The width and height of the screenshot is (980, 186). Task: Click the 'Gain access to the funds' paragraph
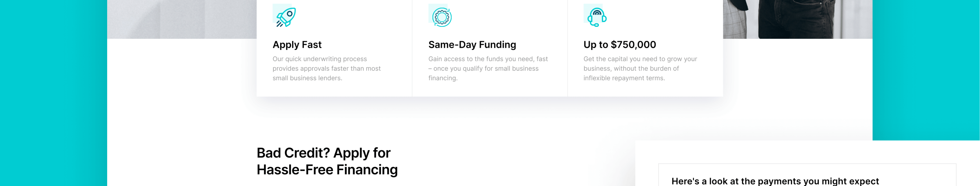pyautogui.click(x=488, y=68)
